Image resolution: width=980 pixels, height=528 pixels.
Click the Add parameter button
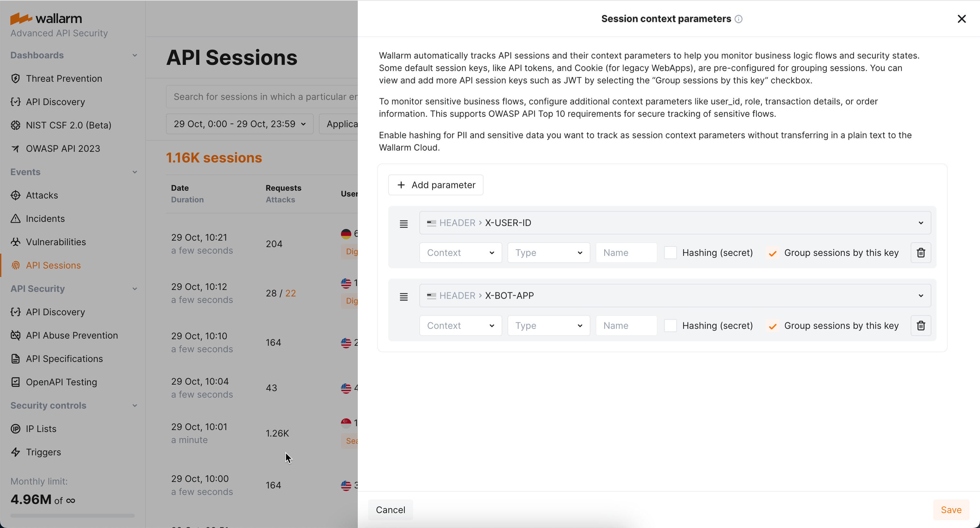[x=436, y=185]
